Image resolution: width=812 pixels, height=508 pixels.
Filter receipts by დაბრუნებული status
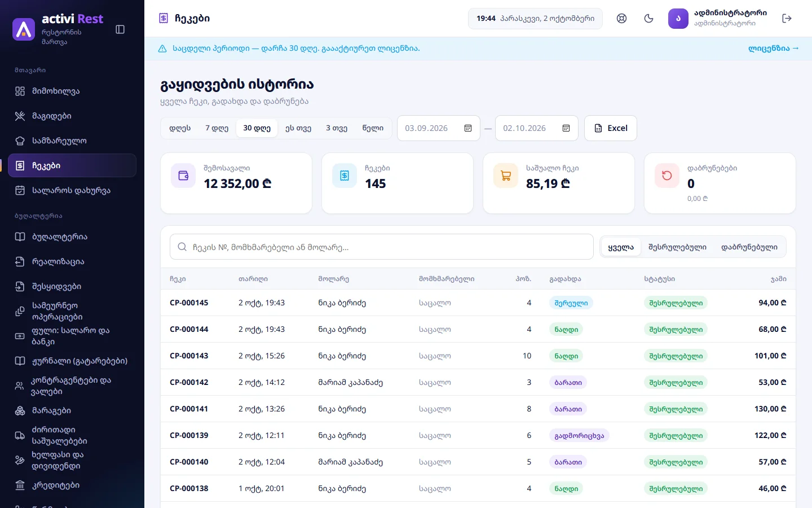(x=749, y=247)
